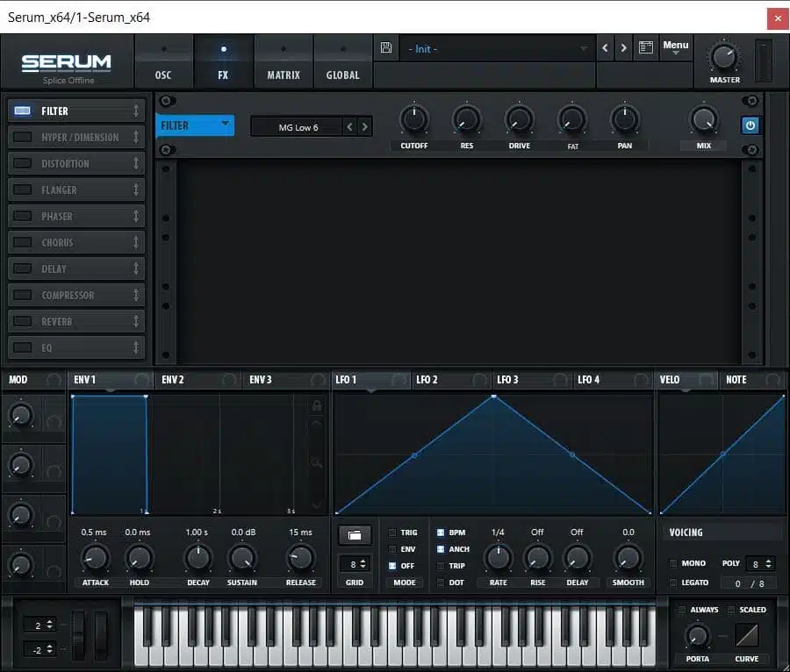Click the filter MIX knob

(703, 120)
